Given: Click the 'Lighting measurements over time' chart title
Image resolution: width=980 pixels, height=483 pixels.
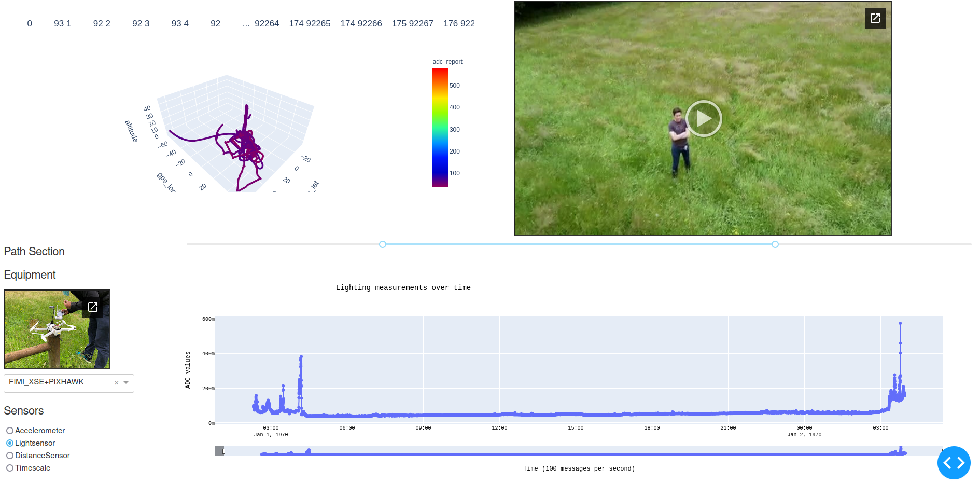Looking at the screenshot, I should click(403, 287).
